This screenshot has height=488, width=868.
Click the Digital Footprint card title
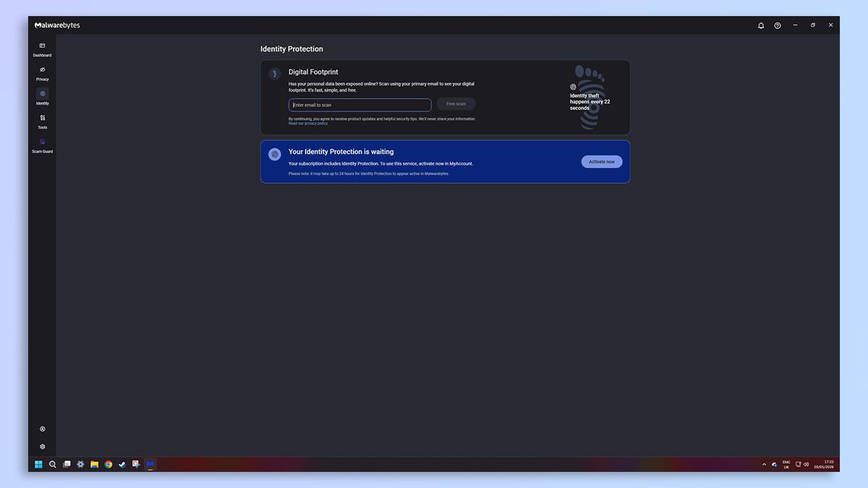point(313,72)
